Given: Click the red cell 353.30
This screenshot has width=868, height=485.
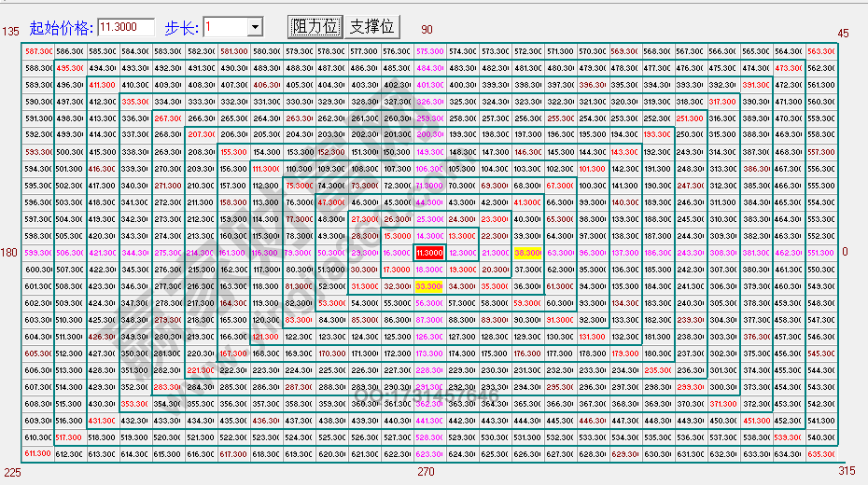Looking at the screenshot, I should (135, 404).
